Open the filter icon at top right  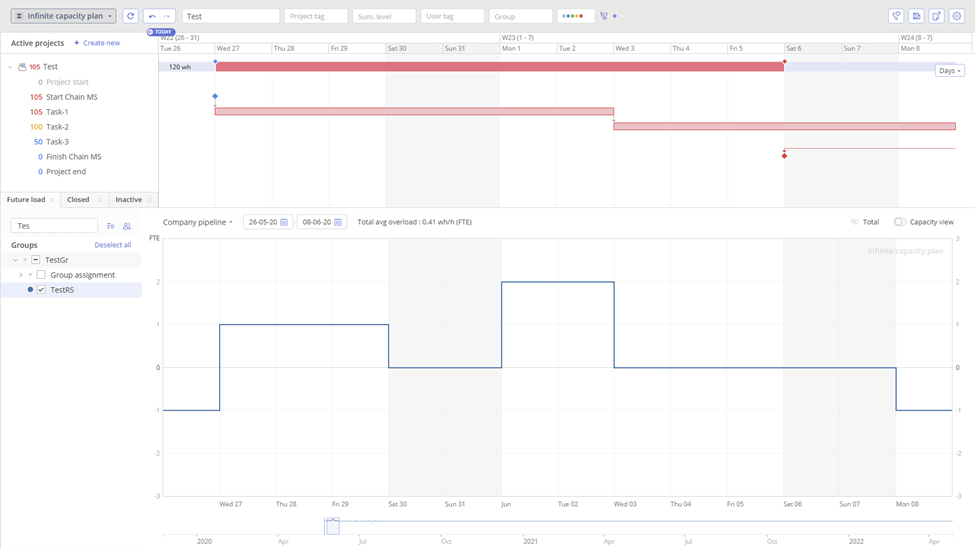(x=896, y=16)
